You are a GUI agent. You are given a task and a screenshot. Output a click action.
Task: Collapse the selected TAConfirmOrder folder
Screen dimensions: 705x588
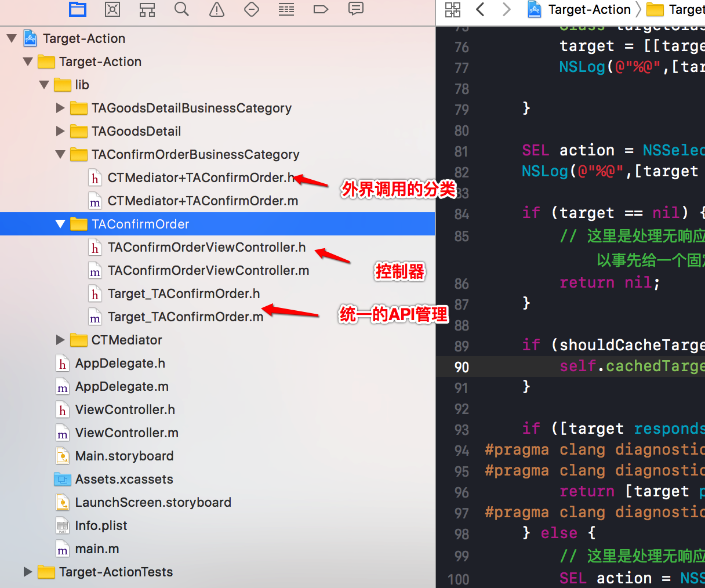(60, 224)
